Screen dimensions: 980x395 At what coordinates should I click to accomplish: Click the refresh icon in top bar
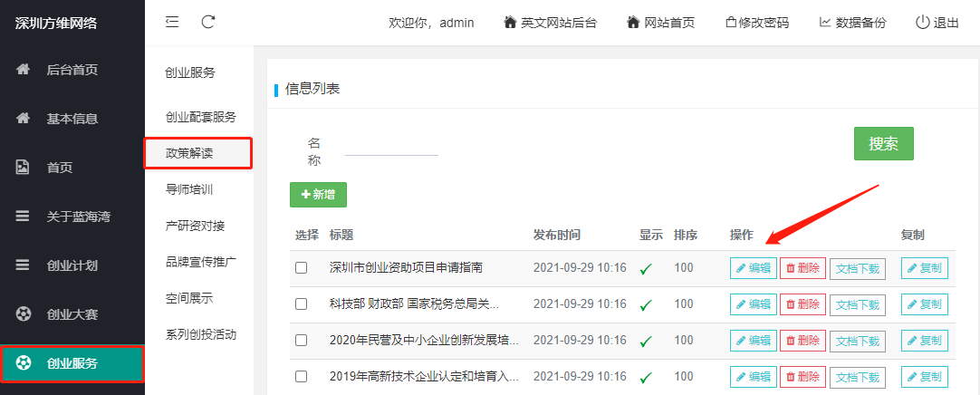coord(208,22)
